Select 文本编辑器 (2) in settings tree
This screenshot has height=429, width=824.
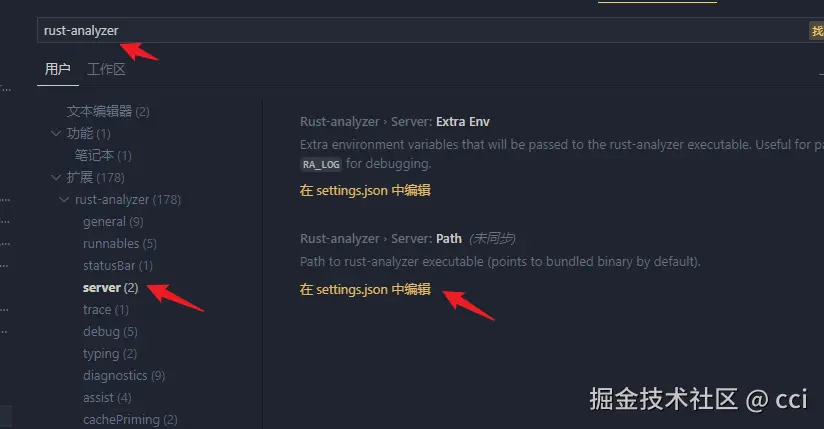[x=107, y=111]
